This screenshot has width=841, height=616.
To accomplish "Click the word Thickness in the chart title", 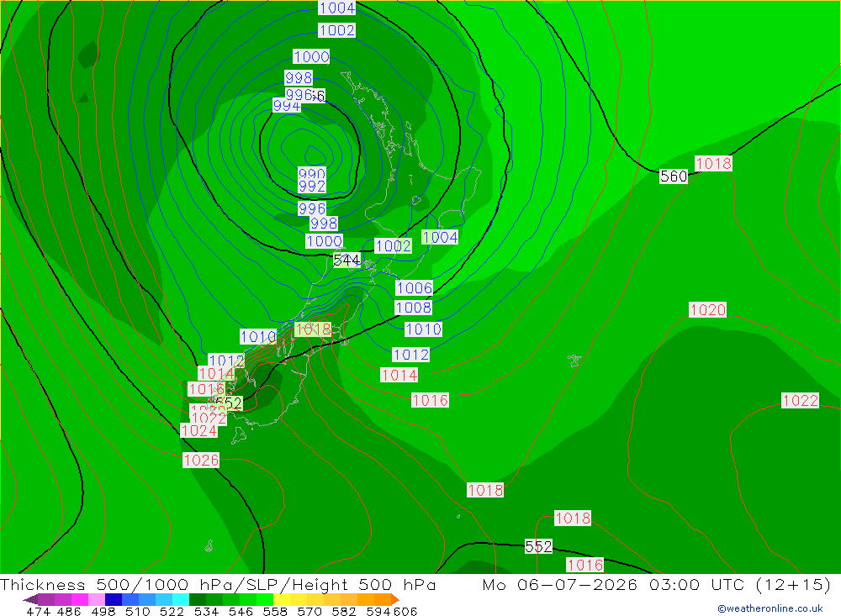I will pyautogui.click(x=43, y=584).
